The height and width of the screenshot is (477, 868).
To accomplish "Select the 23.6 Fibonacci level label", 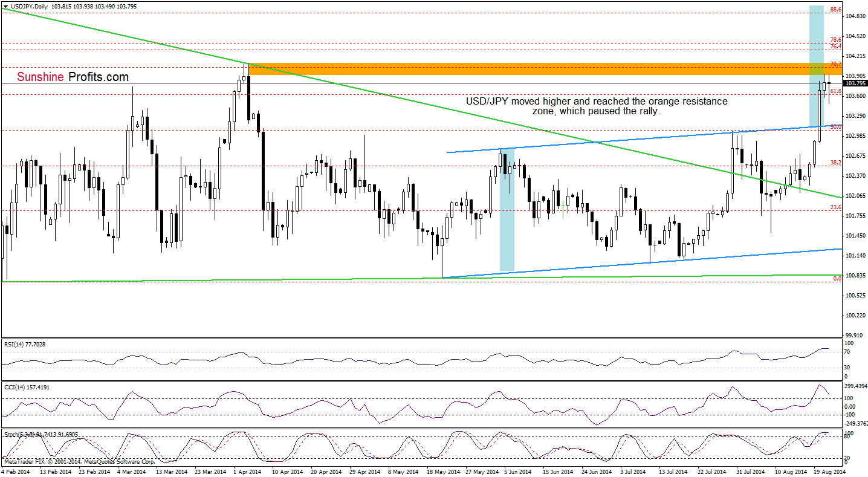I will [837, 207].
